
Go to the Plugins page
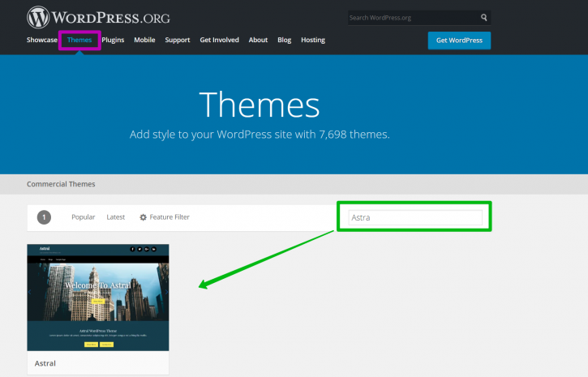pyautogui.click(x=113, y=40)
